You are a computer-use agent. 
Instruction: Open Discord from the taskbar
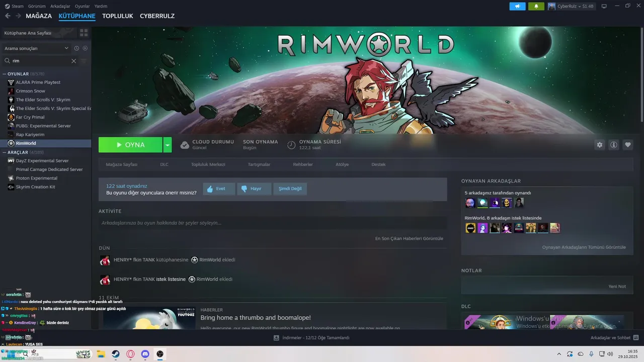pyautogui.click(x=145, y=354)
